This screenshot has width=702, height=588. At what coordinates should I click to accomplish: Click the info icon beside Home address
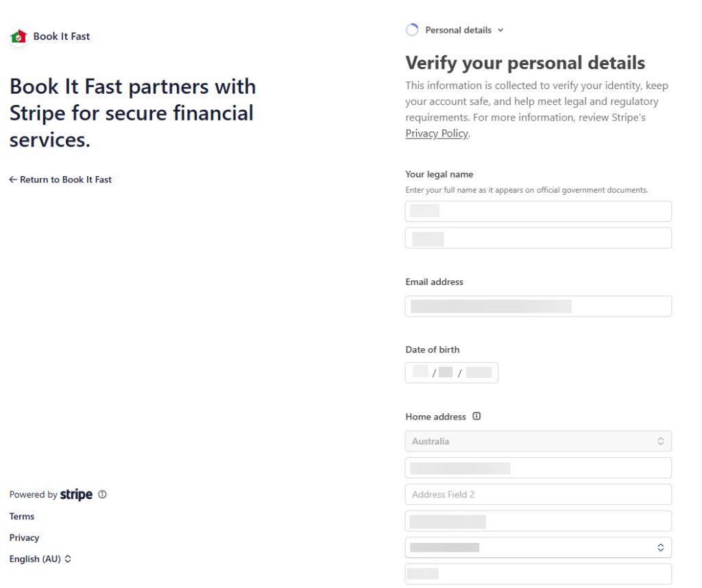pos(476,416)
